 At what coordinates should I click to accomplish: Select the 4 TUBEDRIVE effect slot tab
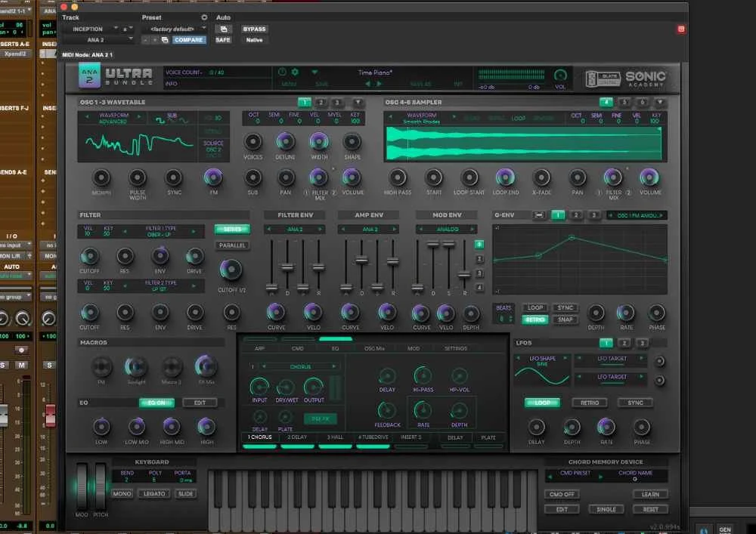[x=373, y=437]
